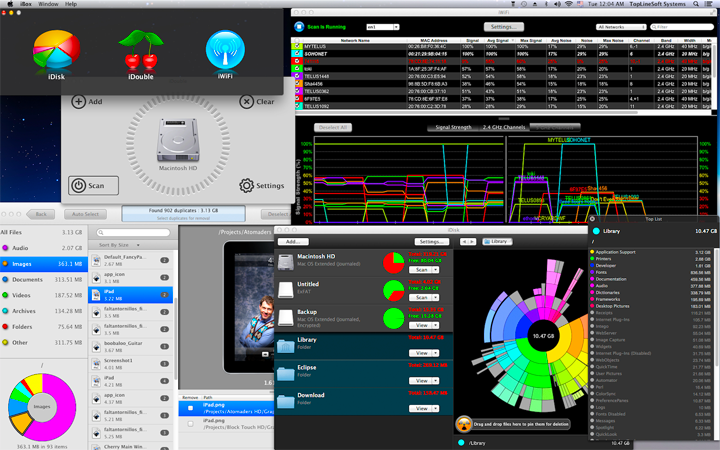Click the Library folder icon in iDisk list
The width and height of the screenshot is (720, 450).
pos(285,346)
